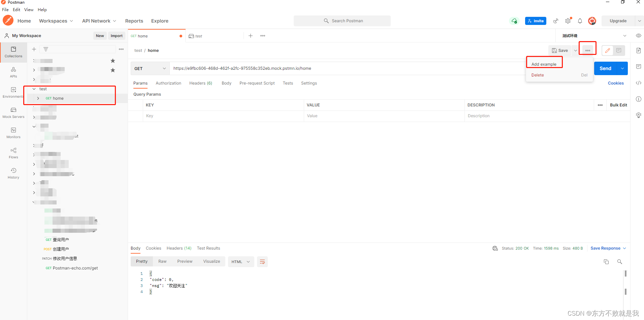
Task: Toggle the environment quick look eye icon
Action: click(x=638, y=35)
